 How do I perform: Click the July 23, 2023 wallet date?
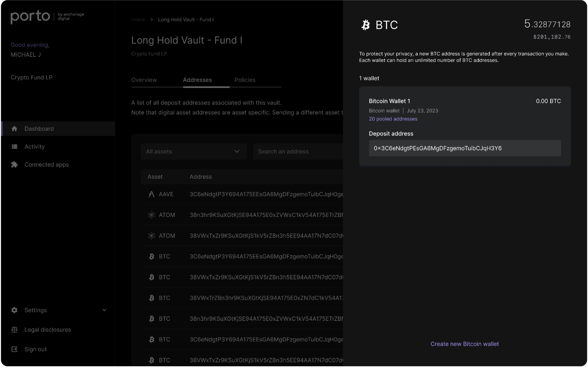[422, 111]
